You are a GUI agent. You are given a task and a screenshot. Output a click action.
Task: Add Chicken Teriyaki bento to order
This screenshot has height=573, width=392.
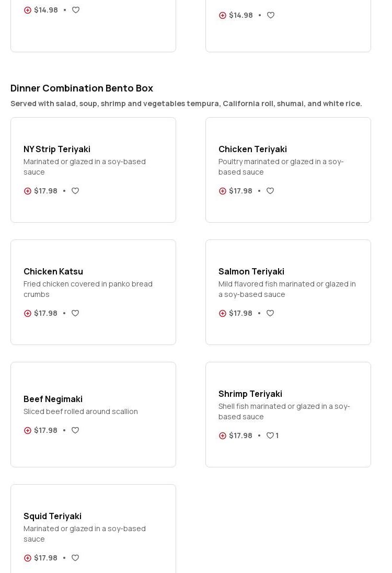tap(223, 191)
